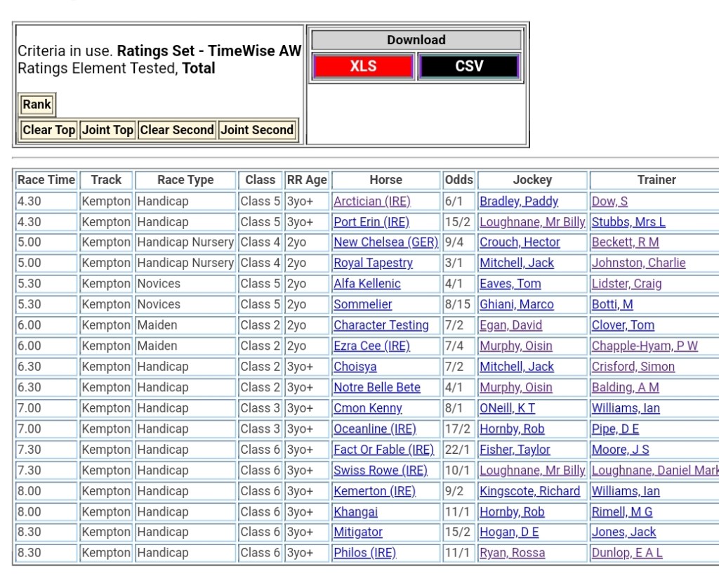View the Port Erin (IRE) horse page
719x588 pixels.
point(371,222)
